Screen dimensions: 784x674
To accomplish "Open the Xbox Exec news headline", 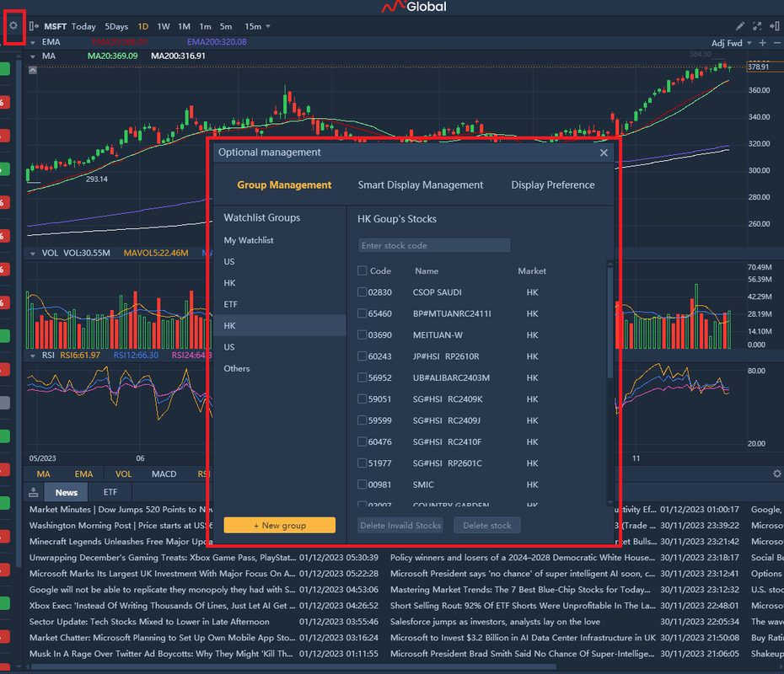I will click(163, 606).
